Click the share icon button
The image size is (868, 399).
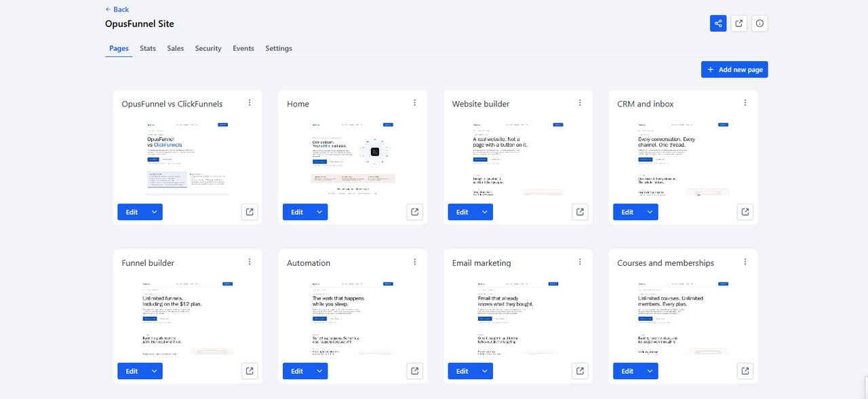tap(718, 23)
